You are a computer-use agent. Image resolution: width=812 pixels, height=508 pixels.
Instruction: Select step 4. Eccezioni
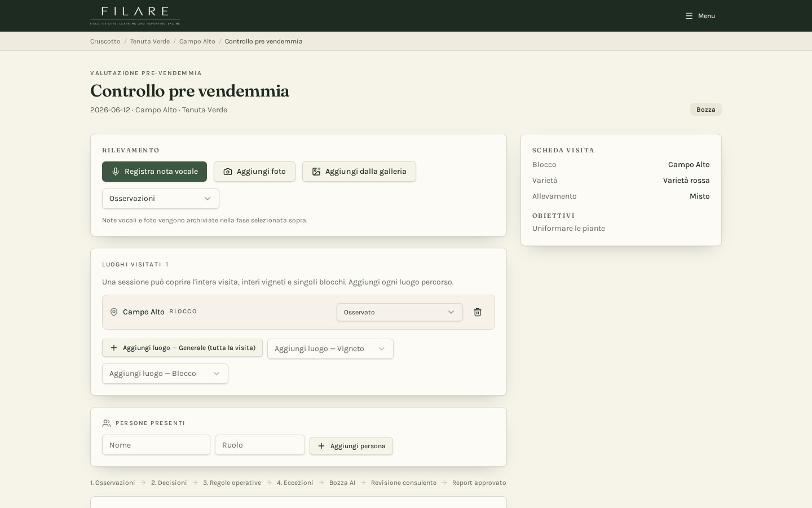tap(295, 483)
